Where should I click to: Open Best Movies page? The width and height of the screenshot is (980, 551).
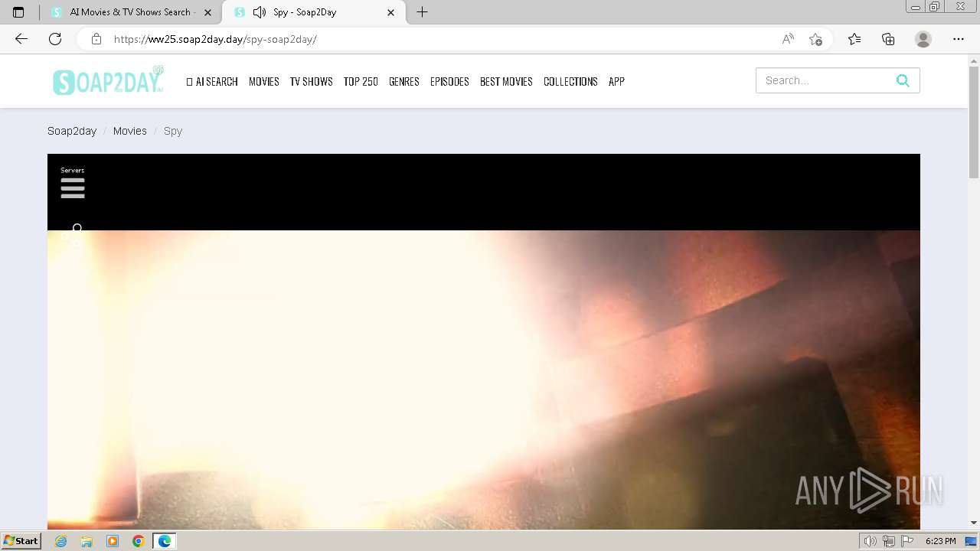coord(506,81)
